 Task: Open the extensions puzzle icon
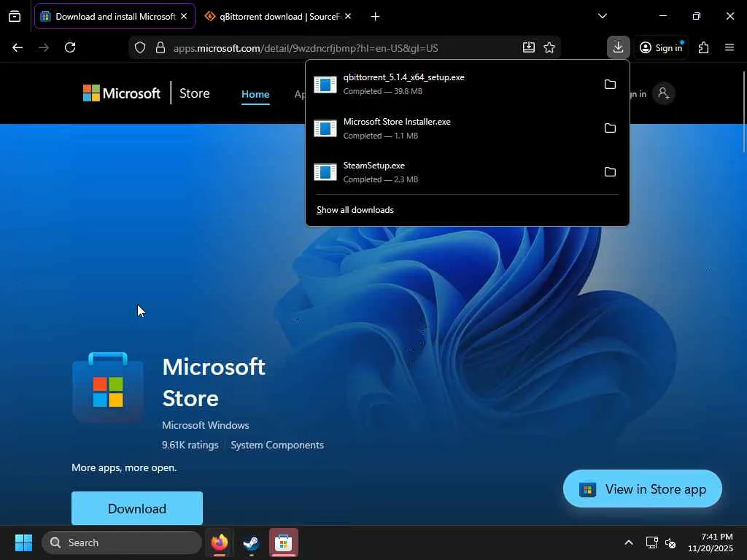click(x=704, y=47)
